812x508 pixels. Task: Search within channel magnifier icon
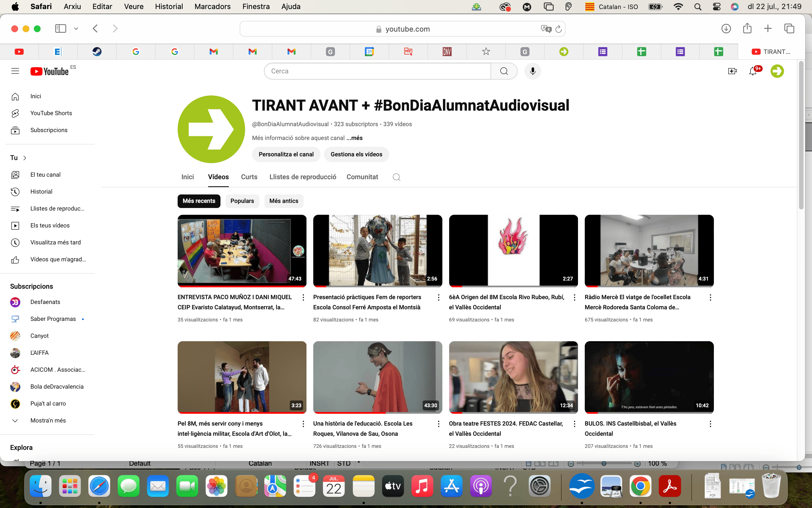(x=396, y=177)
